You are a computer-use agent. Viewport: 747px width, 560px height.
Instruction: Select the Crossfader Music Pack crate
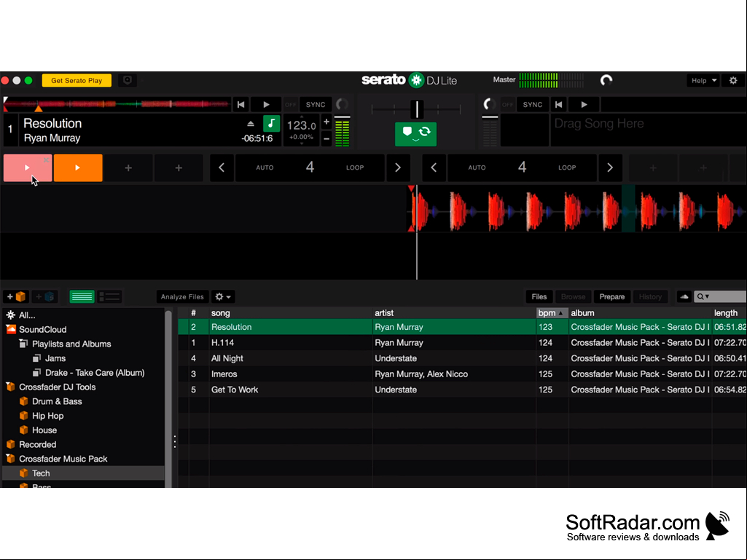(x=63, y=459)
